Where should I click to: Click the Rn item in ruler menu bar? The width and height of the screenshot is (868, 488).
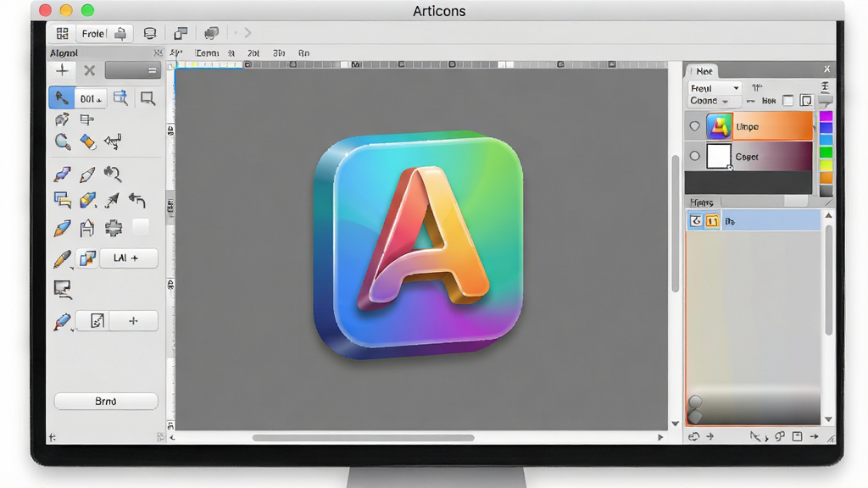(x=303, y=53)
